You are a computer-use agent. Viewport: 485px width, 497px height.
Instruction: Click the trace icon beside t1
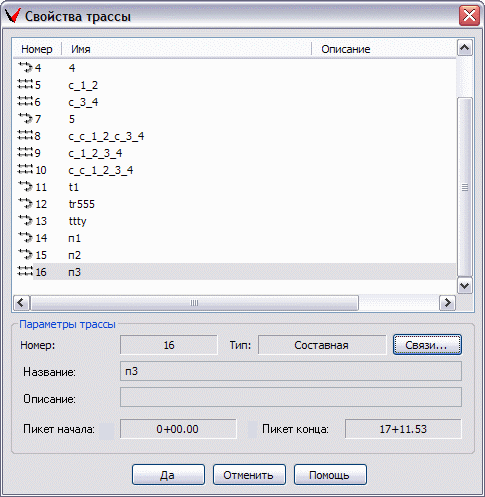[x=25, y=186]
